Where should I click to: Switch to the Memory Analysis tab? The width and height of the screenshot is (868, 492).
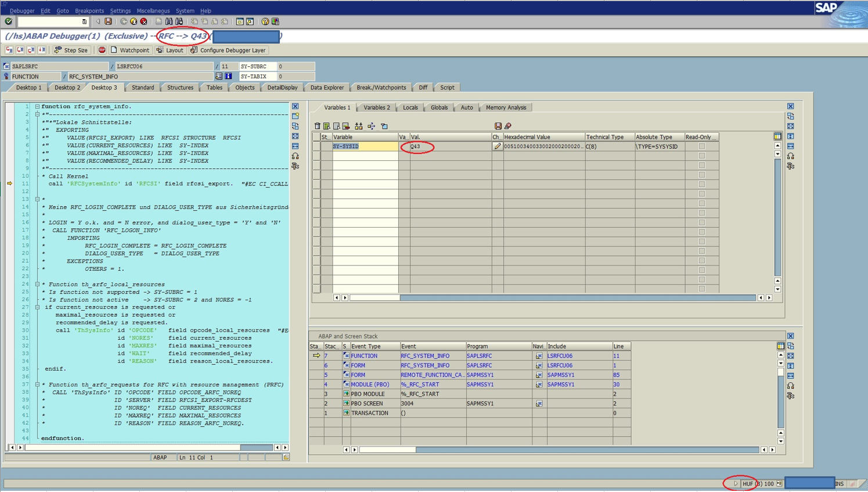pos(506,107)
